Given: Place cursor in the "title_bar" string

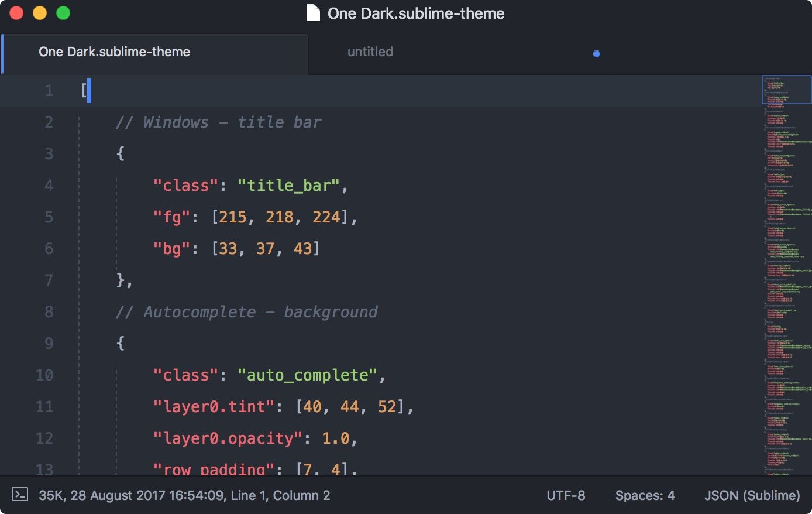Looking at the screenshot, I should [x=288, y=186].
